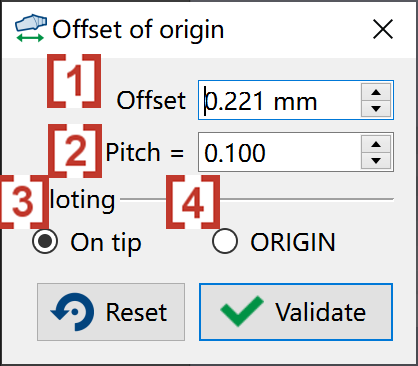The image size is (418, 366).
Task: Click inside the Pitch 0.100 field
Action: (x=279, y=152)
